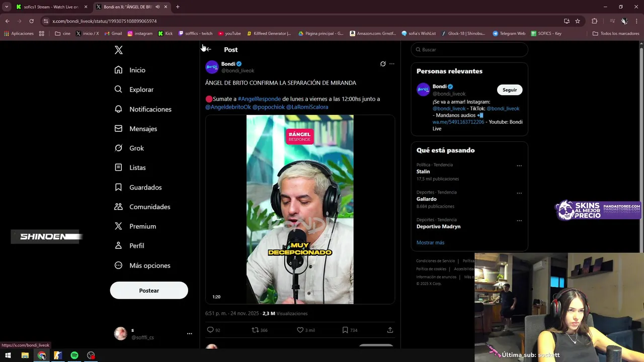Open Guardados bookmarks in sidebar
The image size is (644, 362).
(138, 187)
